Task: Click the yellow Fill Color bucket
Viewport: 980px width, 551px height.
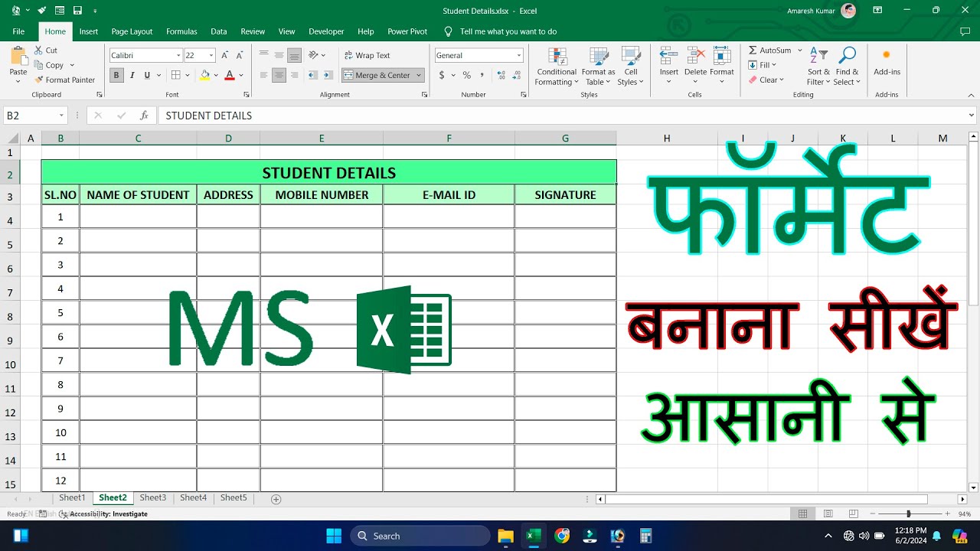Action: [204, 75]
